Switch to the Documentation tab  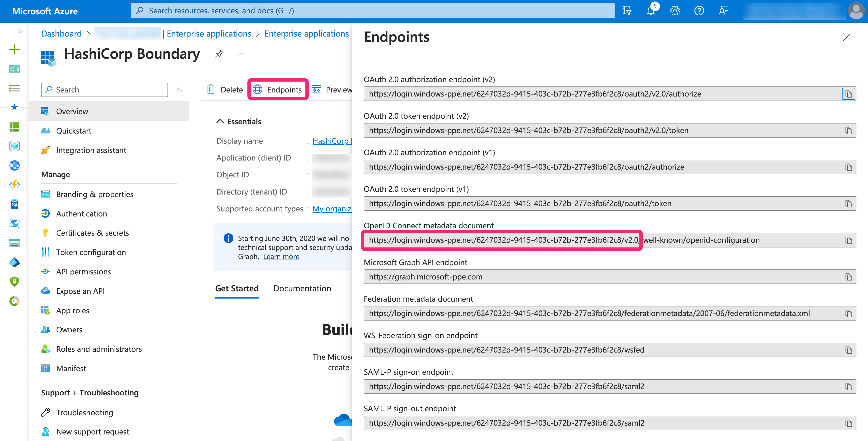pyautogui.click(x=303, y=288)
